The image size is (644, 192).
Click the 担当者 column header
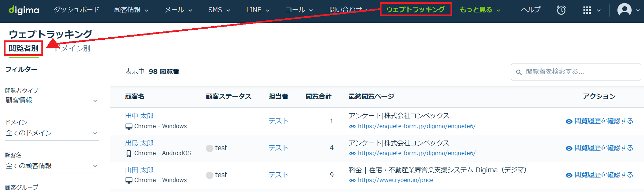[278, 96]
